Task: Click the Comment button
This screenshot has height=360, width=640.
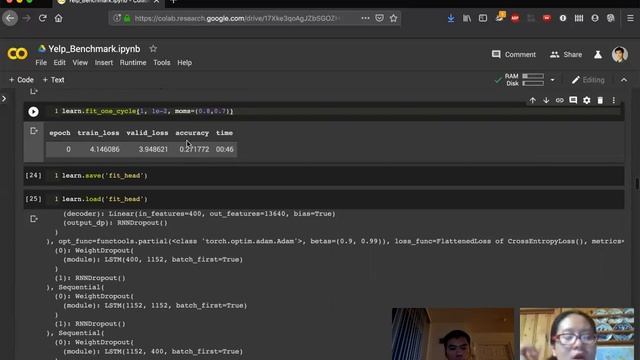Action: [x=513, y=55]
